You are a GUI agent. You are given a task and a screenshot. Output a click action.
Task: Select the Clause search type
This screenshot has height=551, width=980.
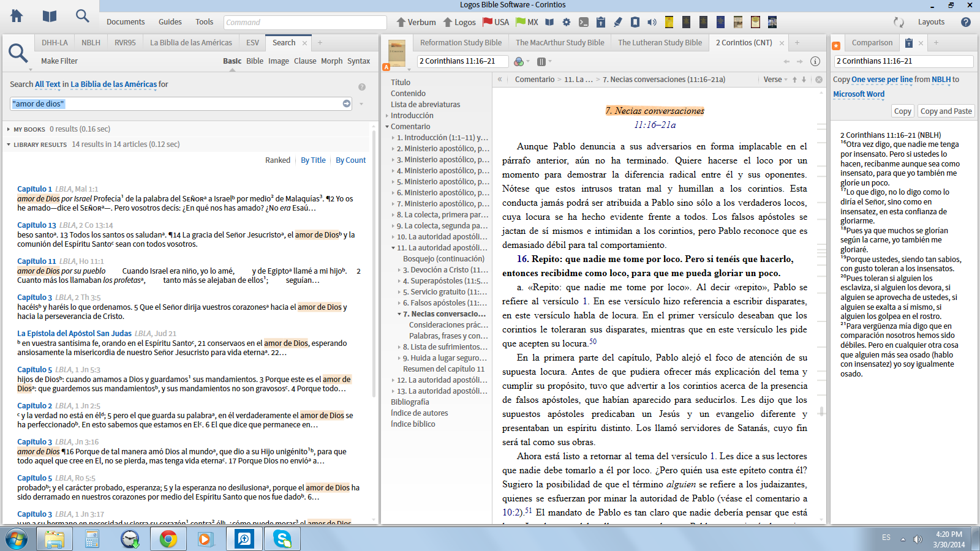pyautogui.click(x=305, y=61)
